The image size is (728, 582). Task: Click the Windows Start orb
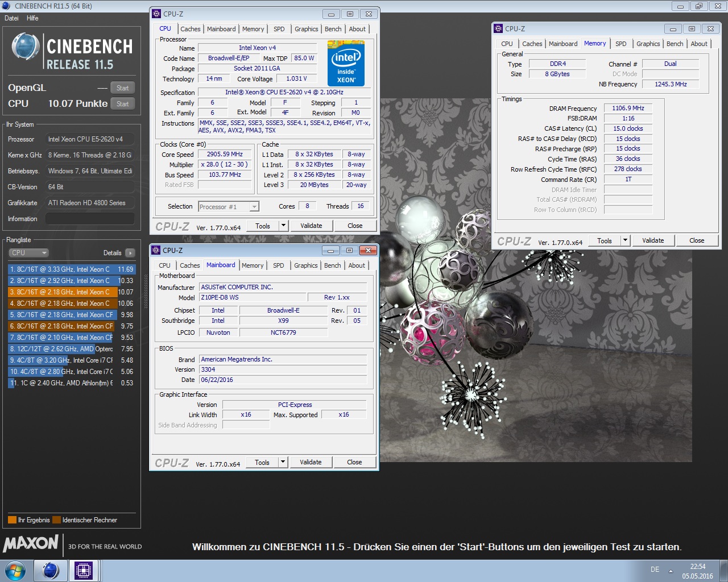point(15,571)
